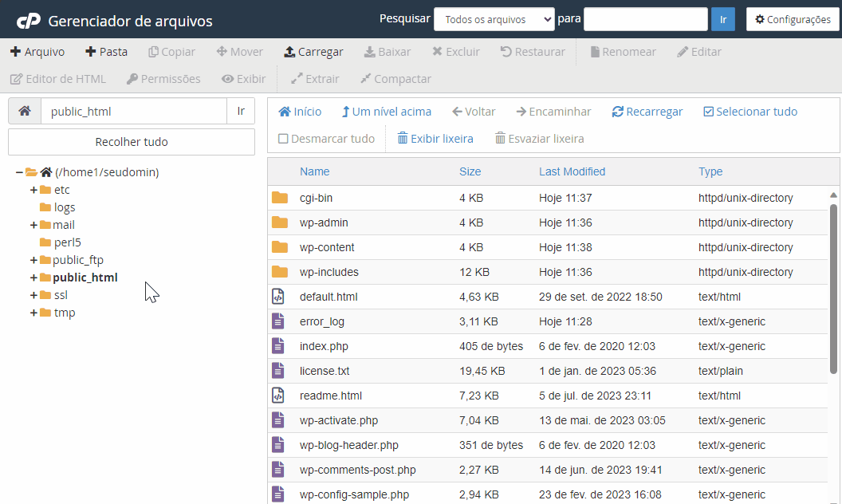Click the error_log file icon

[x=277, y=321]
